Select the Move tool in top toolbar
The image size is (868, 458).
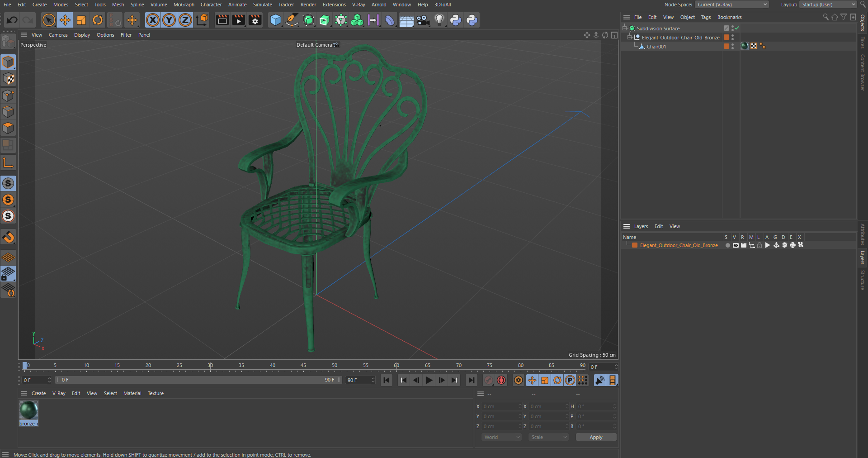[65, 20]
